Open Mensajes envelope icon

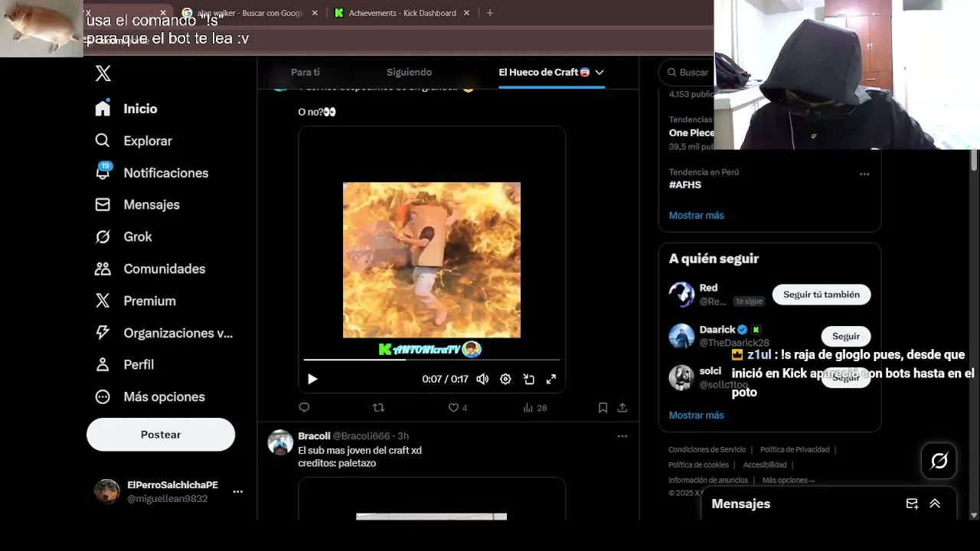coord(103,204)
